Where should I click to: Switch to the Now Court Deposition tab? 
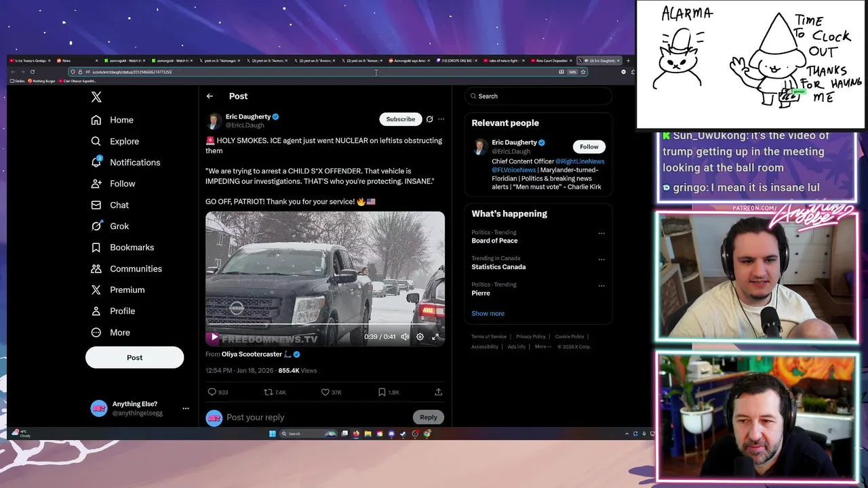(551, 61)
